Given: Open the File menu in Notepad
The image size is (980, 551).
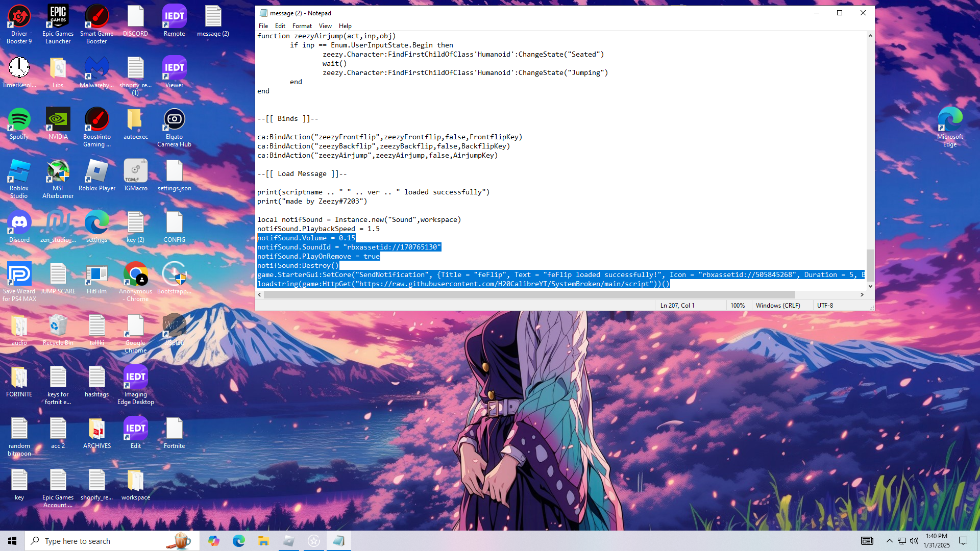Looking at the screenshot, I should 263,26.
